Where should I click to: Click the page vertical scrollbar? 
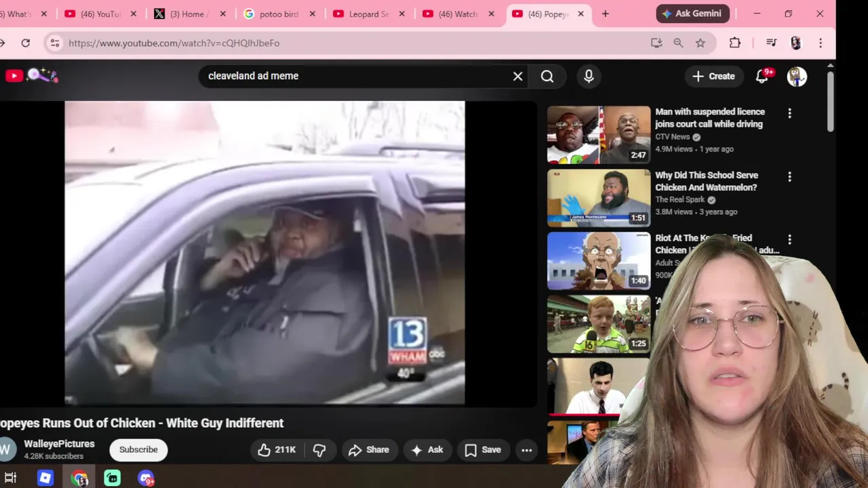pyautogui.click(x=831, y=102)
